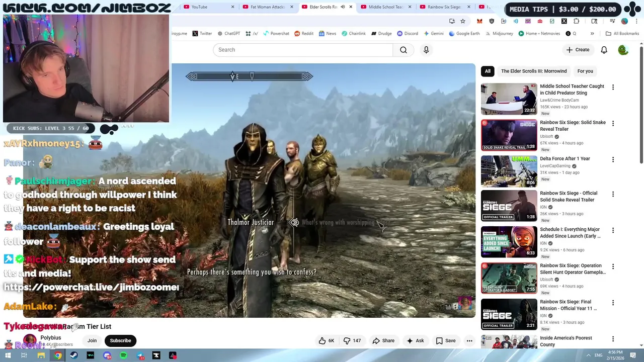
Task: Open Chrome extensions puzzle icon
Action: click(577, 21)
